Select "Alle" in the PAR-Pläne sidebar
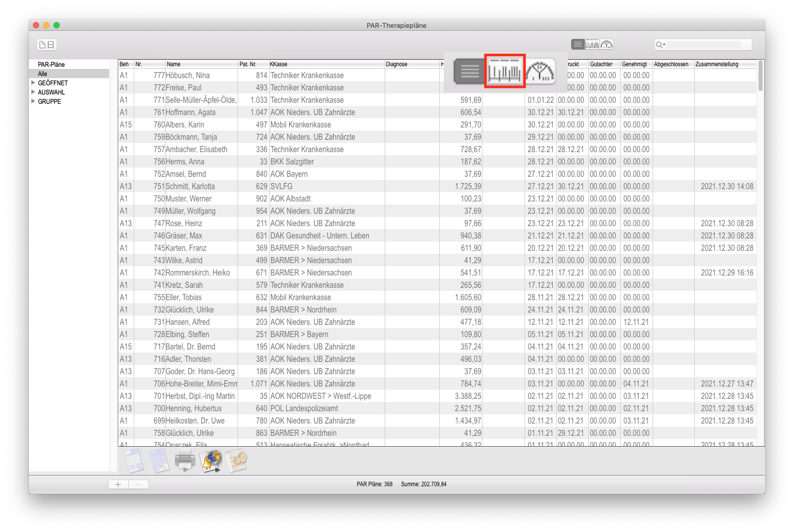The height and width of the screenshot is (532, 794). click(43, 74)
